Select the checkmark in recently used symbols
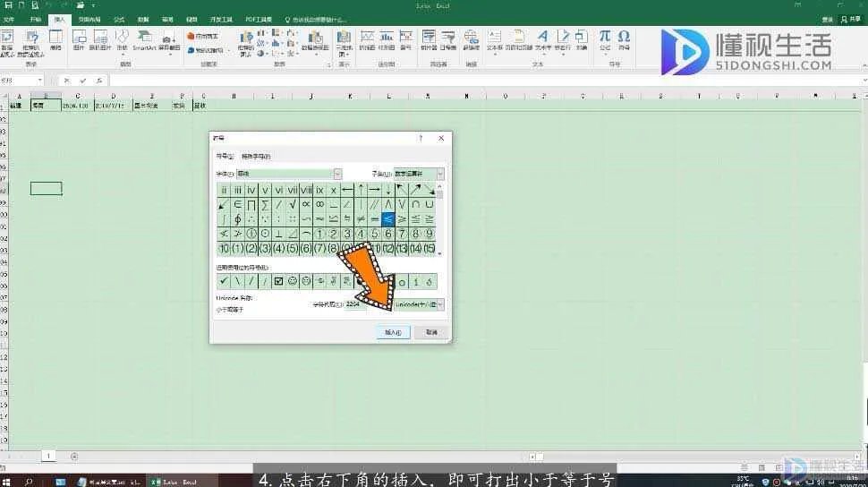This screenshot has height=487, width=868. pos(224,281)
